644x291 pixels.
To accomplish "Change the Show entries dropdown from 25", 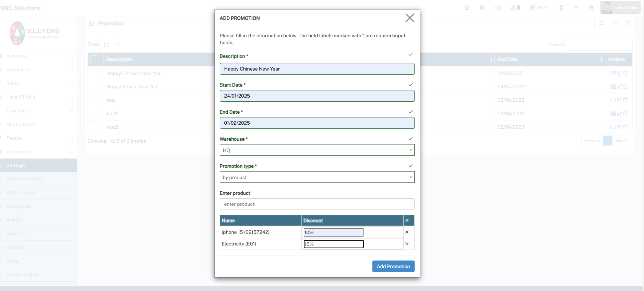I will 110,45.
